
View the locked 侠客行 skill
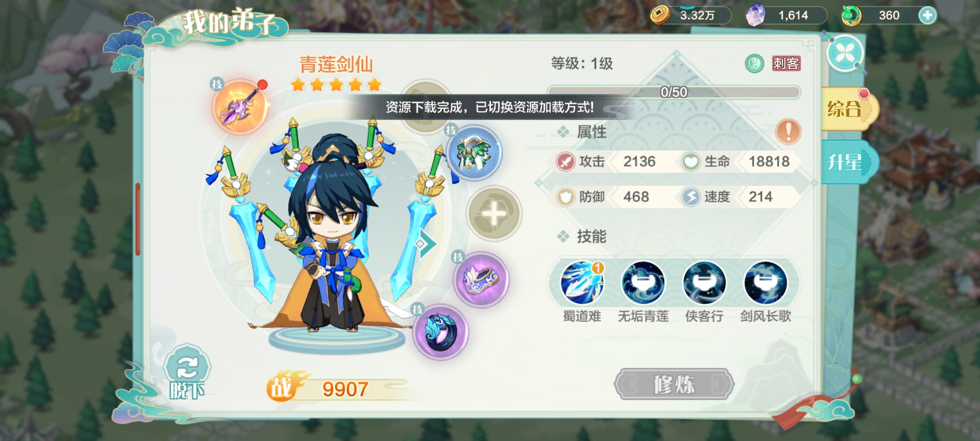[704, 283]
